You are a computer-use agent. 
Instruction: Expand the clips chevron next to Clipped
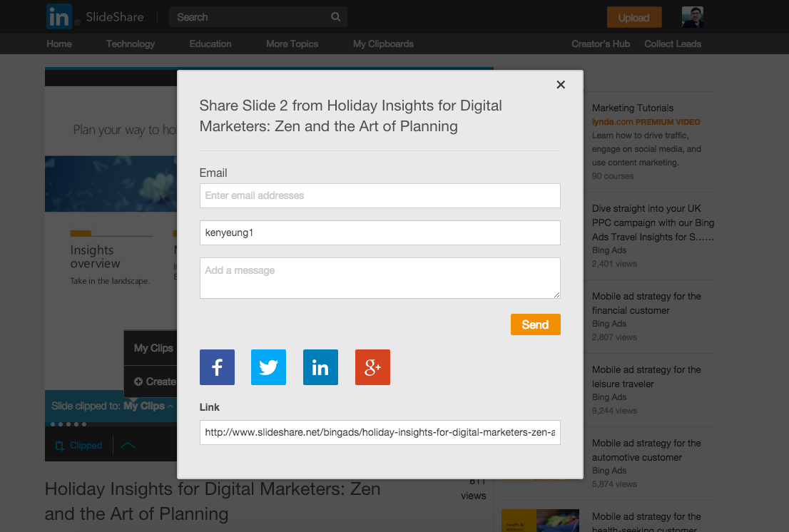point(128,445)
